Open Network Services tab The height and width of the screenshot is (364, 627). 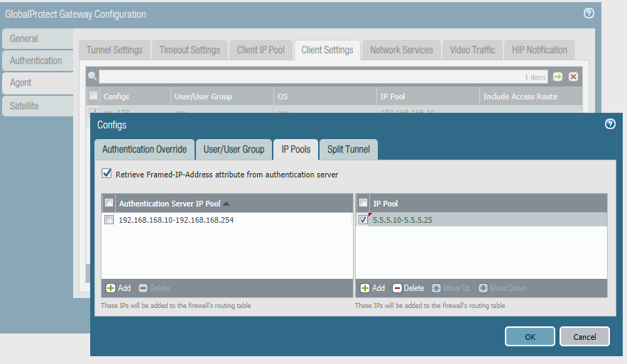point(401,50)
